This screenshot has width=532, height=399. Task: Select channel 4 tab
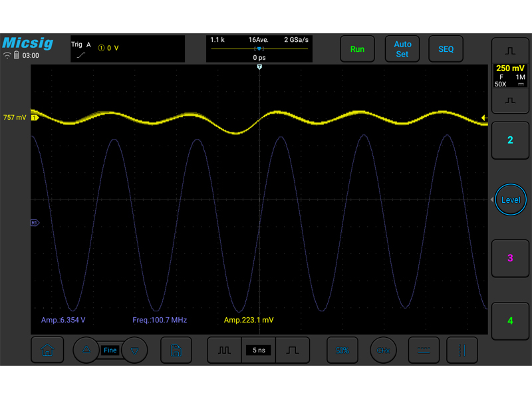510,321
